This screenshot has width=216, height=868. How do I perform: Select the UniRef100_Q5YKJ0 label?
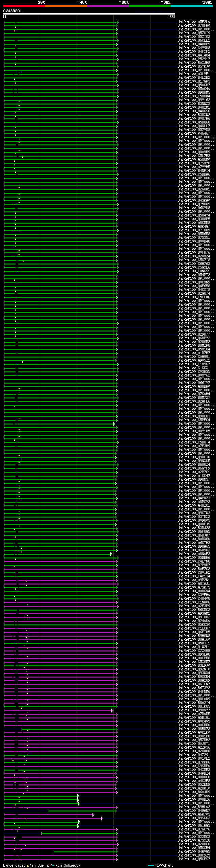(x=194, y=67)
